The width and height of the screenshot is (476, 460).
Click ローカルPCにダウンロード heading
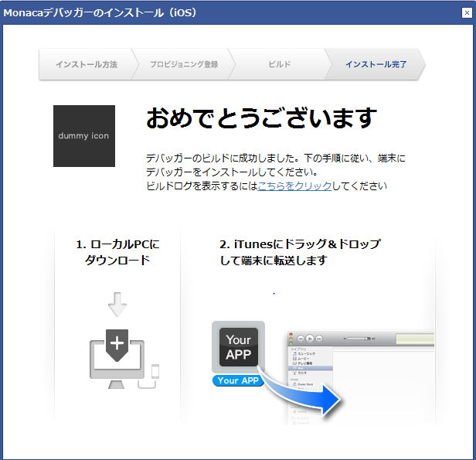[x=117, y=252]
